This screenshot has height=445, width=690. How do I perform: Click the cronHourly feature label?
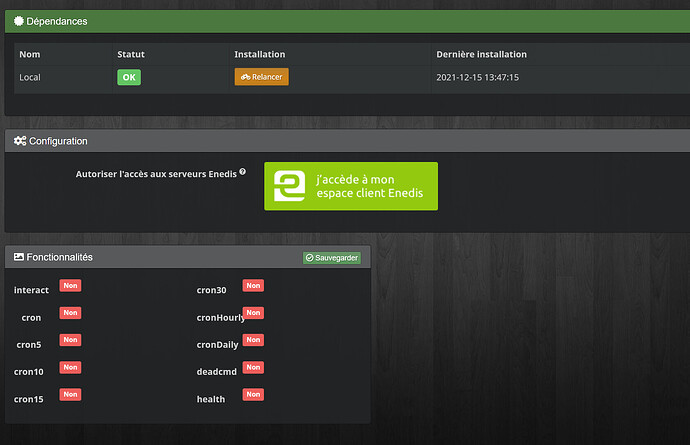tap(220, 318)
